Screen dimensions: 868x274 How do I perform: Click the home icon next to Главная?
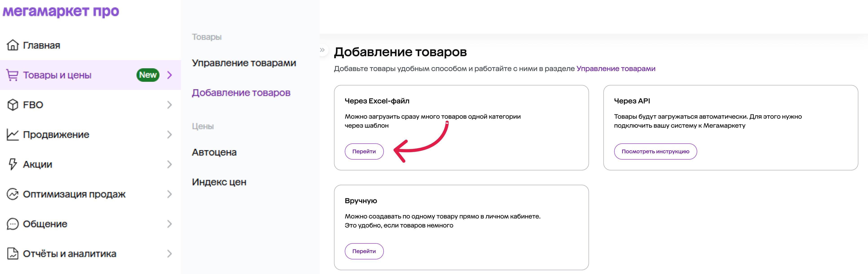[13, 45]
